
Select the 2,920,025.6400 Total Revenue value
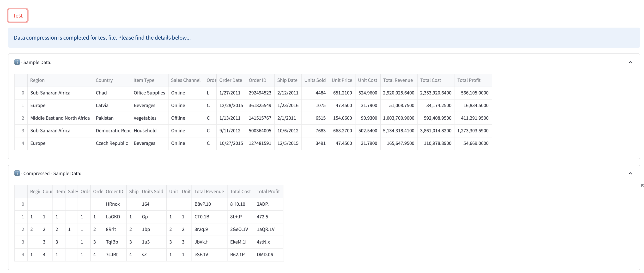pyautogui.click(x=399, y=93)
